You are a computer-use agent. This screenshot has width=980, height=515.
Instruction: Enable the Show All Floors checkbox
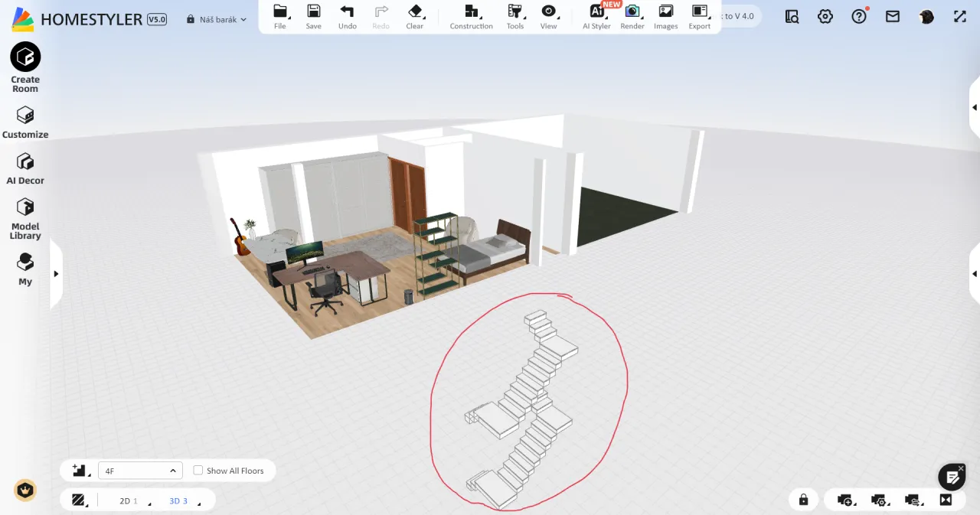[x=198, y=471]
